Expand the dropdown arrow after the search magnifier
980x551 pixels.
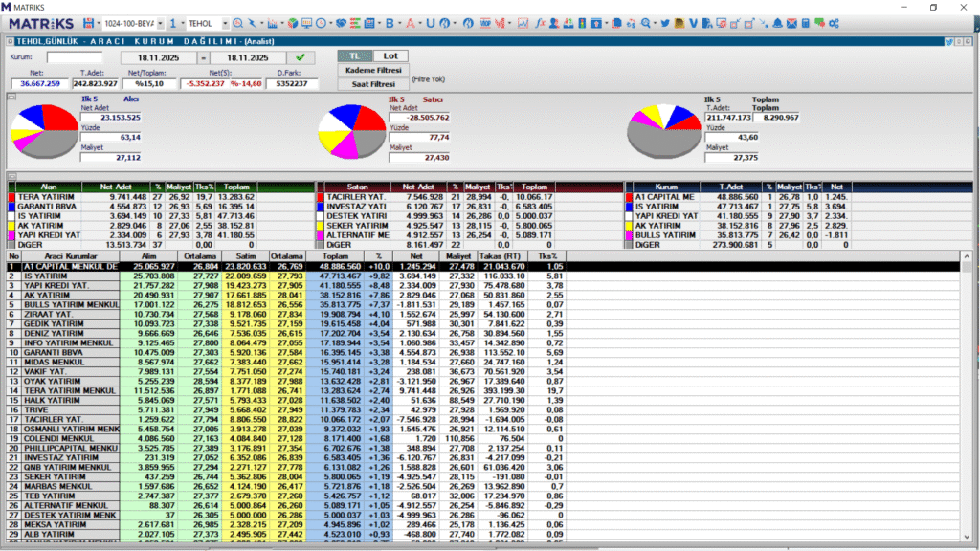(655, 23)
